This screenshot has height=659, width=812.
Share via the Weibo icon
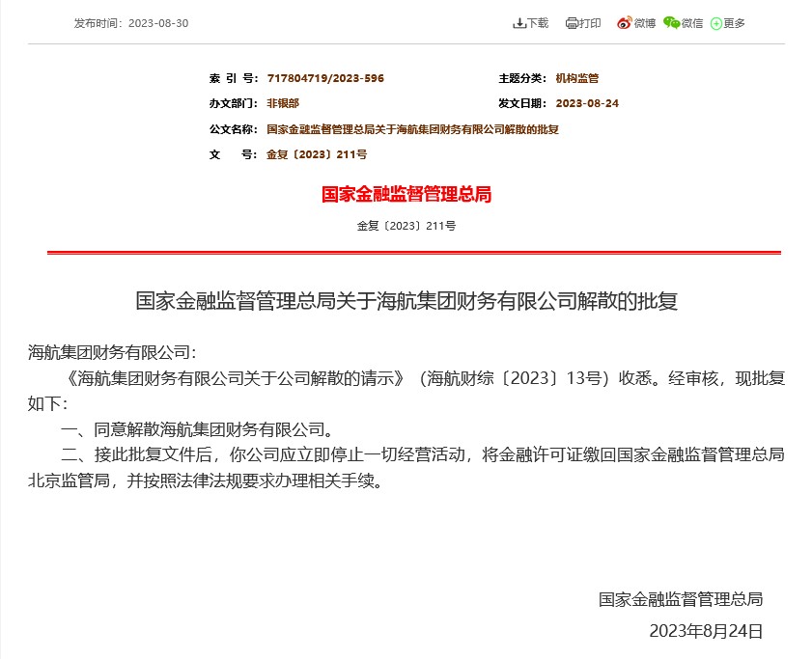point(625,23)
